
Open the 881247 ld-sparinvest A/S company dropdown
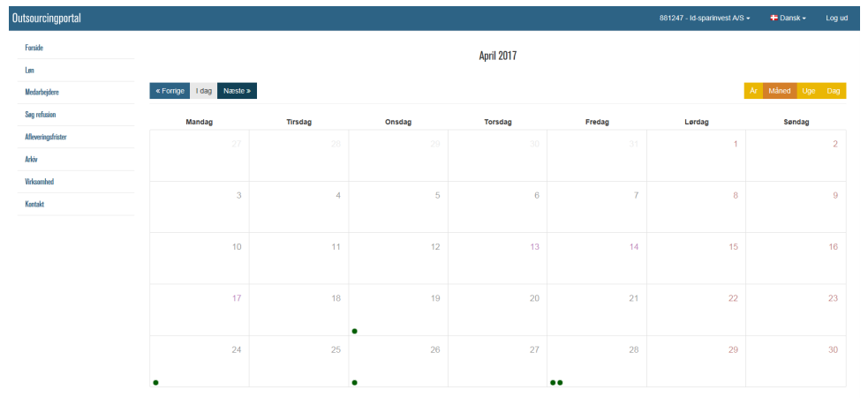(705, 19)
